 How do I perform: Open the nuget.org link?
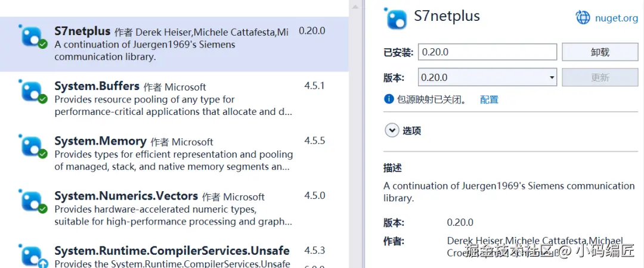(x=616, y=18)
